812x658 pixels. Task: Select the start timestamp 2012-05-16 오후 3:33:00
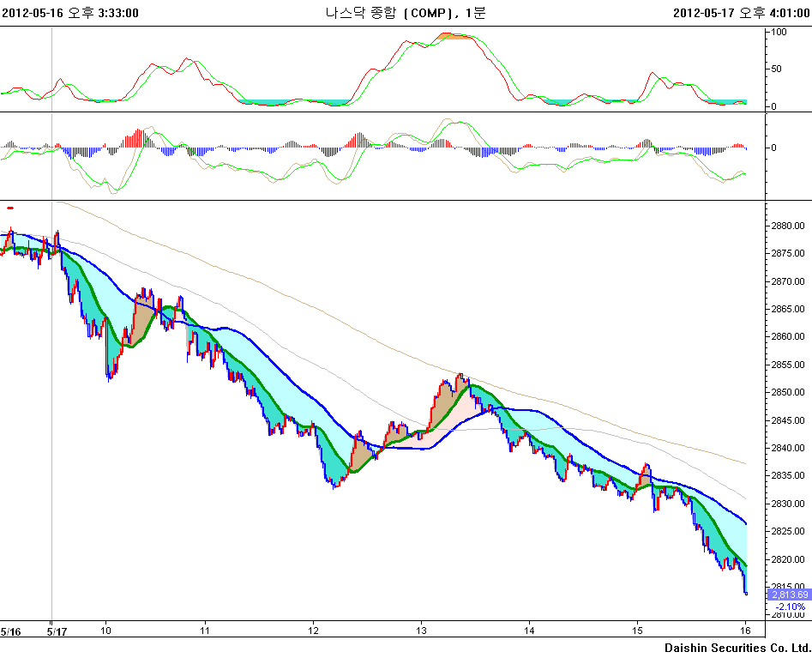click(70, 13)
